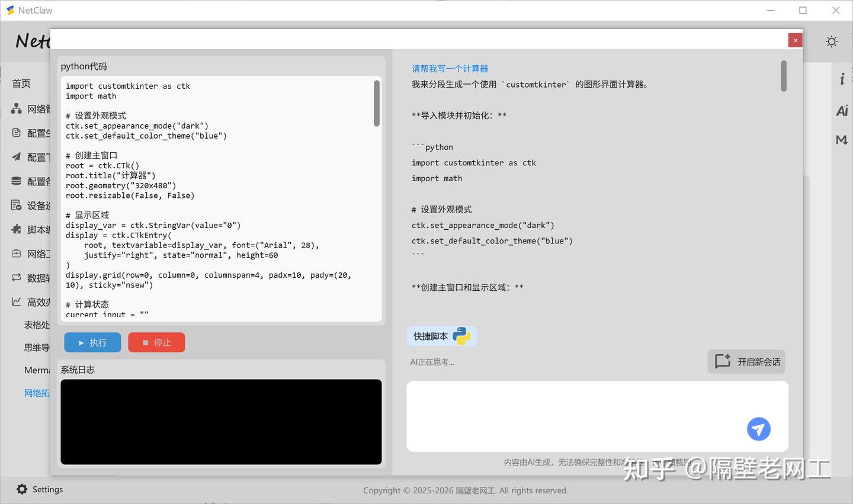Select the 思维导 submenu item
The width and height of the screenshot is (853, 504).
click(37, 348)
